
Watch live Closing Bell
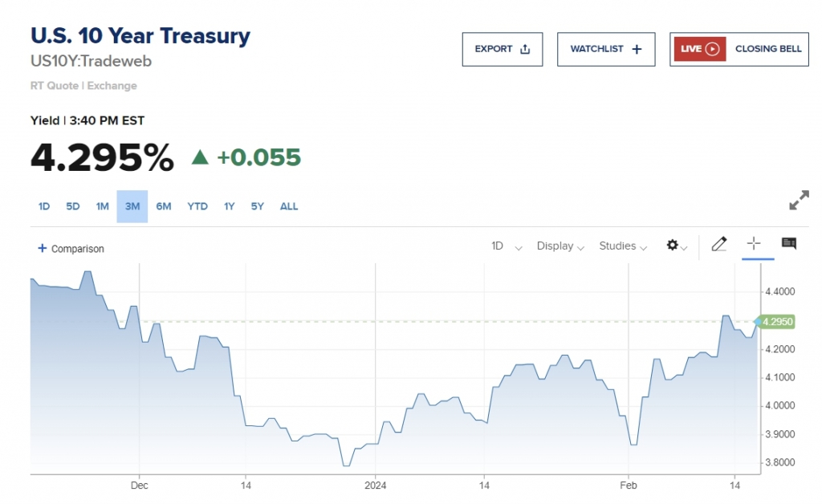tap(739, 49)
